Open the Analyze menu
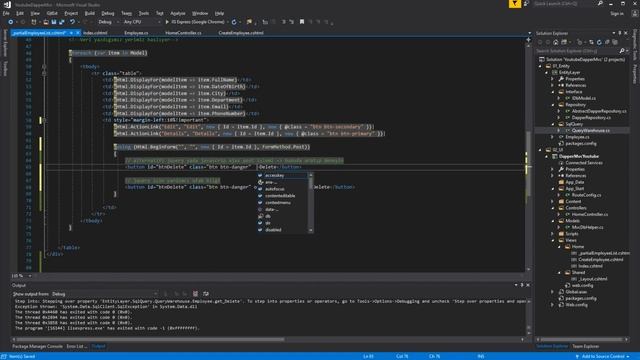 pos(178,13)
